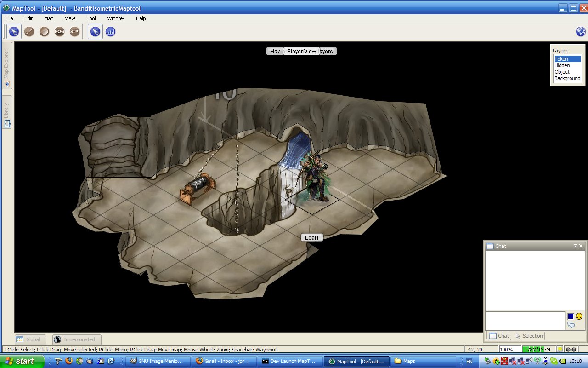
Task: Open the Help menu
Action: click(x=141, y=18)
